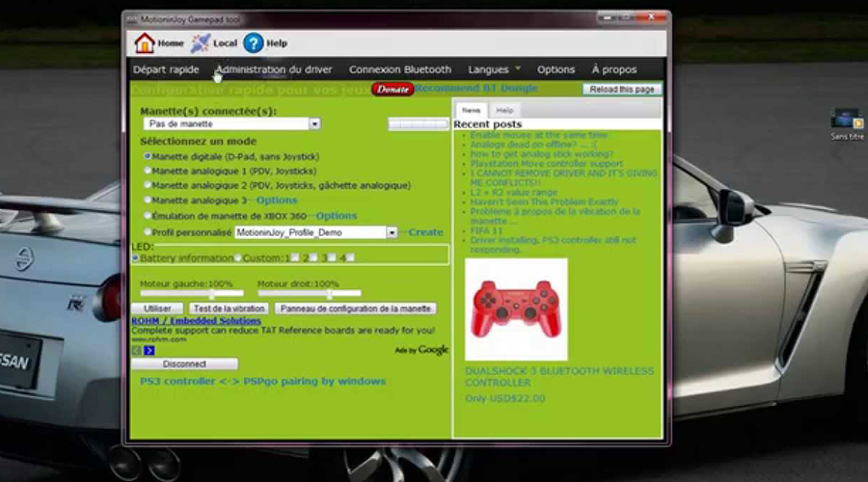Go to next Google ad arrow

pyautogui.click(x=149, y=350)
